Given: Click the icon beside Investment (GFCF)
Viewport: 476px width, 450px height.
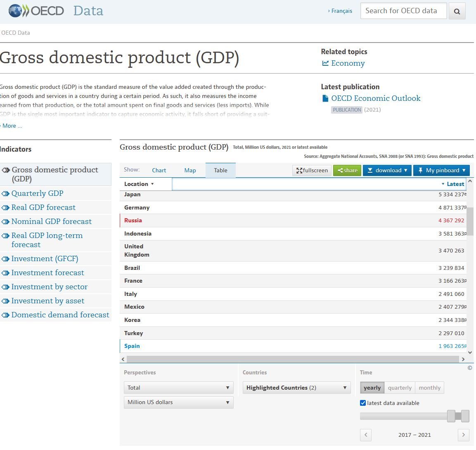Looking at the screenshot, I should click(x=5, y=259).
